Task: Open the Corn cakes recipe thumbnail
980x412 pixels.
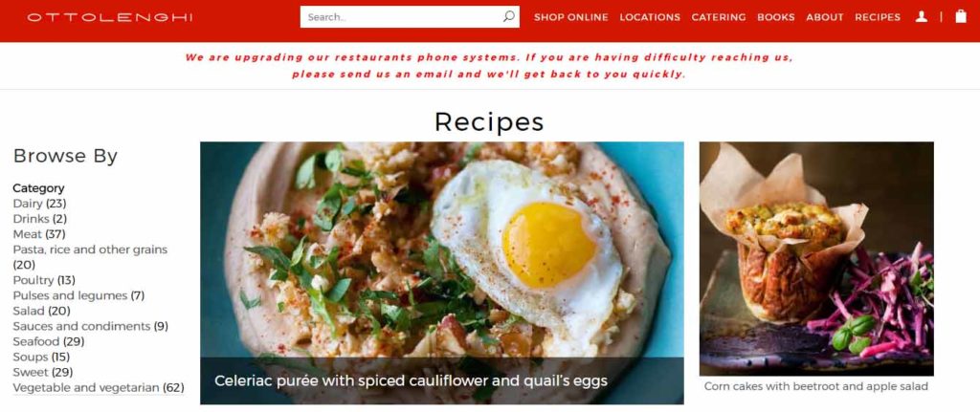Action: click(816, 258)
